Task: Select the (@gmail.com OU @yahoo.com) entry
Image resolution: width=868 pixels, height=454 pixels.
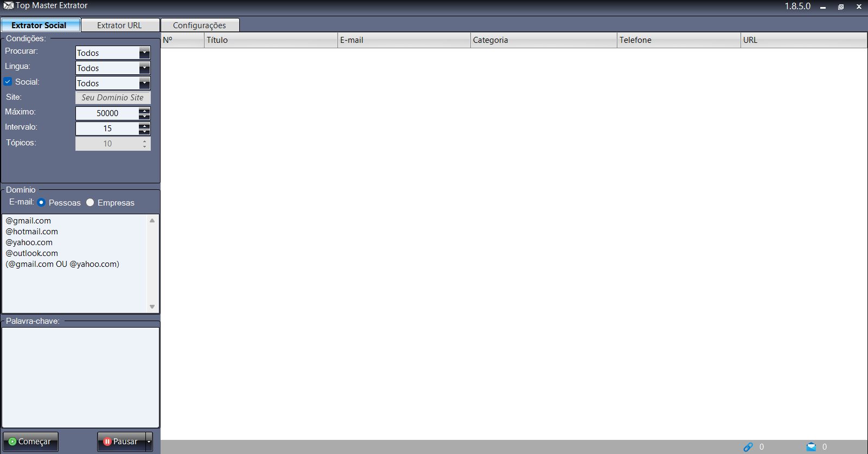Action: 62,264
